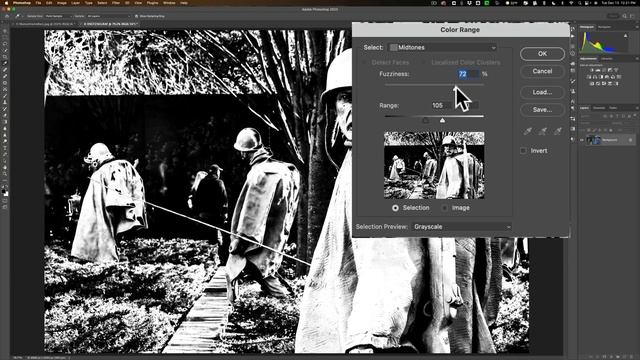The image size is (640, 360).
Task: Click the left Range slider handle
Action: tap(426, 120)
